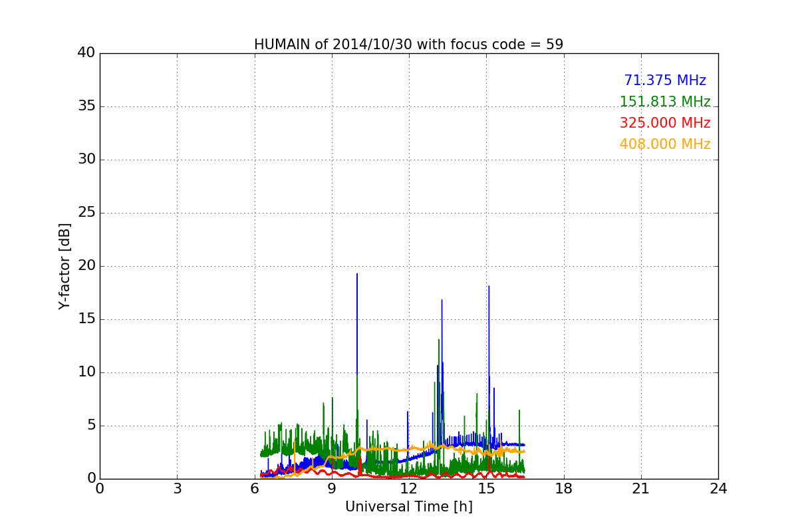Click the tallest blue spike near 10 h
The height and width of the screenshot is (532, 798).
357,275
